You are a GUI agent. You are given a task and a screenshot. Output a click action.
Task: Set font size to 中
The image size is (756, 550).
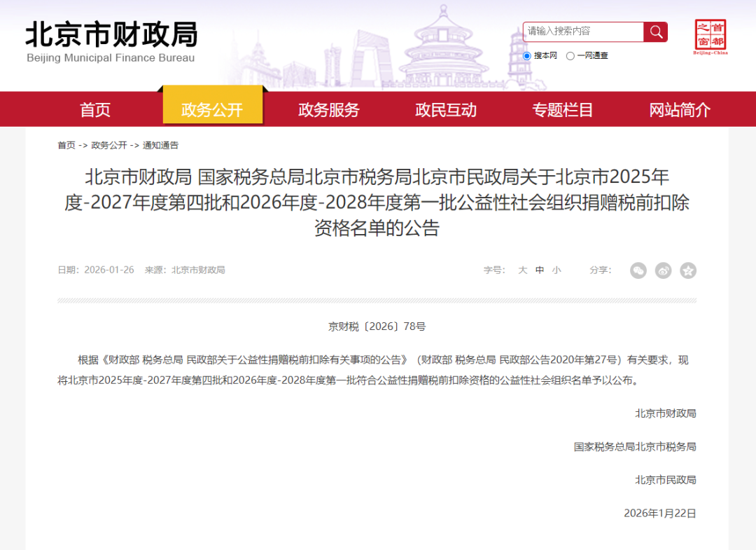(x=540, y=270)
